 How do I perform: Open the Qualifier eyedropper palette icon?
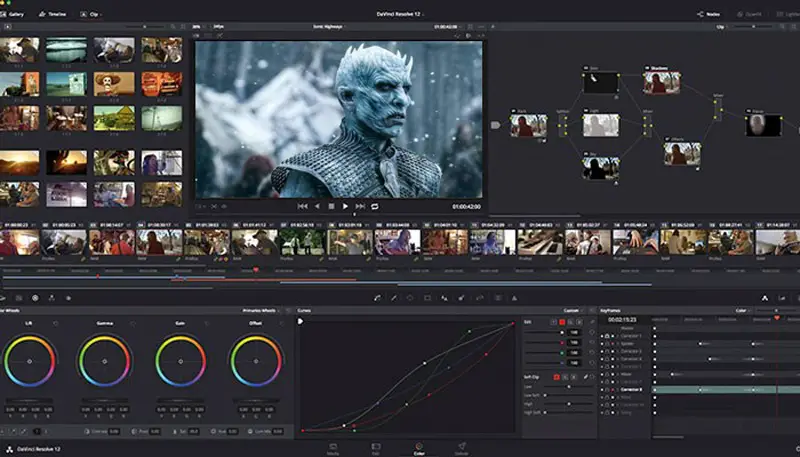click(394, 298)
